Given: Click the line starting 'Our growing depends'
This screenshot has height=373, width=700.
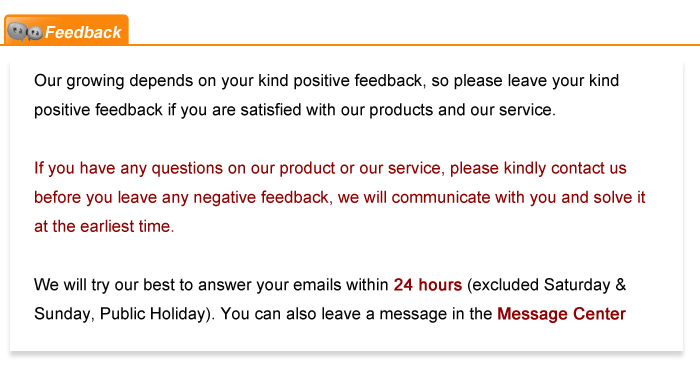Looking at the screenshot, I should (326, 81).
